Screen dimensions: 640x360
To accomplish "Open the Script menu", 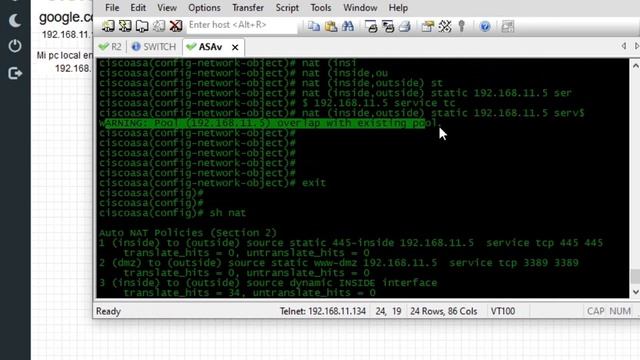I will (287, 8).
